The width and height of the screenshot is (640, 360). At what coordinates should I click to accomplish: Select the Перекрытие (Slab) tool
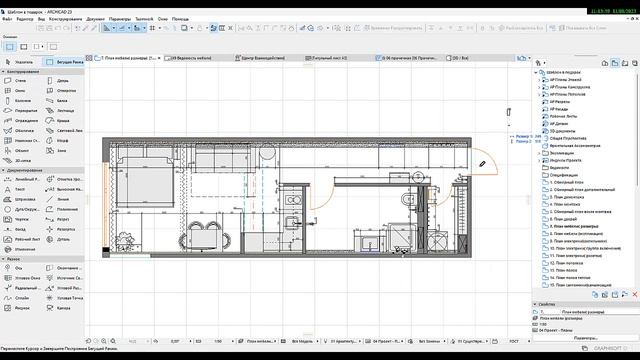[21, 111]
